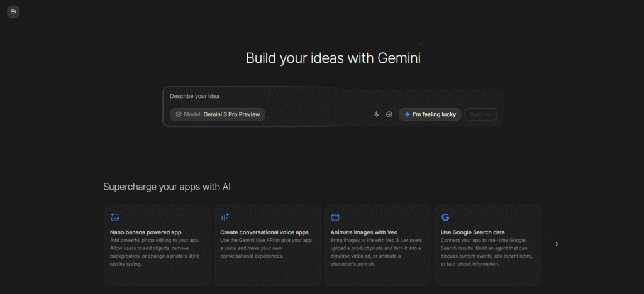Click the Build button
Viewport: 644px width, 294px height.
(x=480, y=114)
